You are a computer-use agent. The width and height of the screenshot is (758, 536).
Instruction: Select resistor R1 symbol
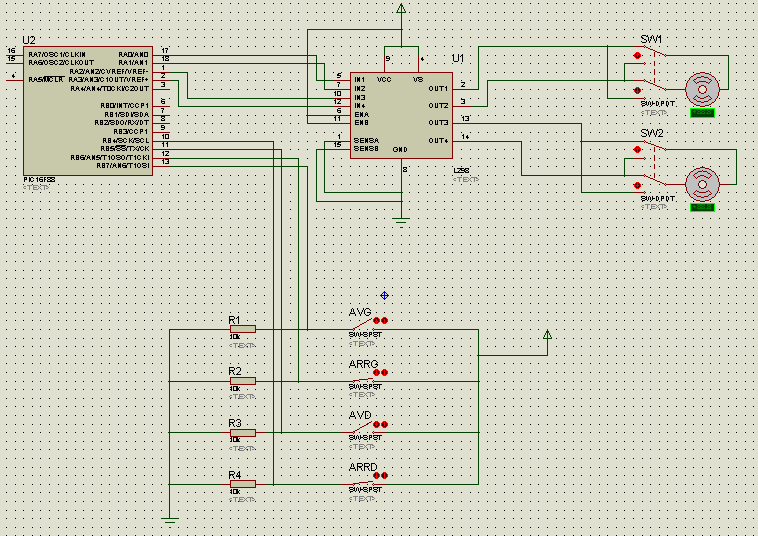coord(243,329)
